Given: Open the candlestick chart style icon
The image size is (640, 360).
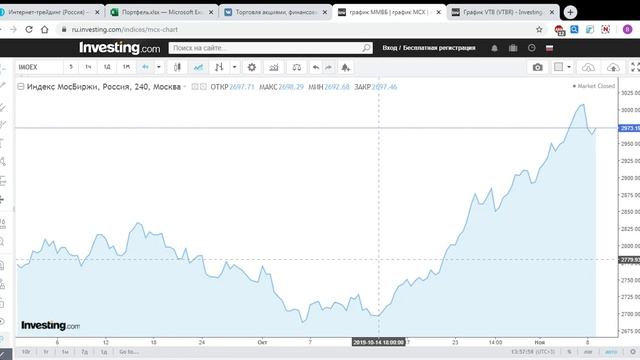Looking at the screenshot, I should coord(177,67).
